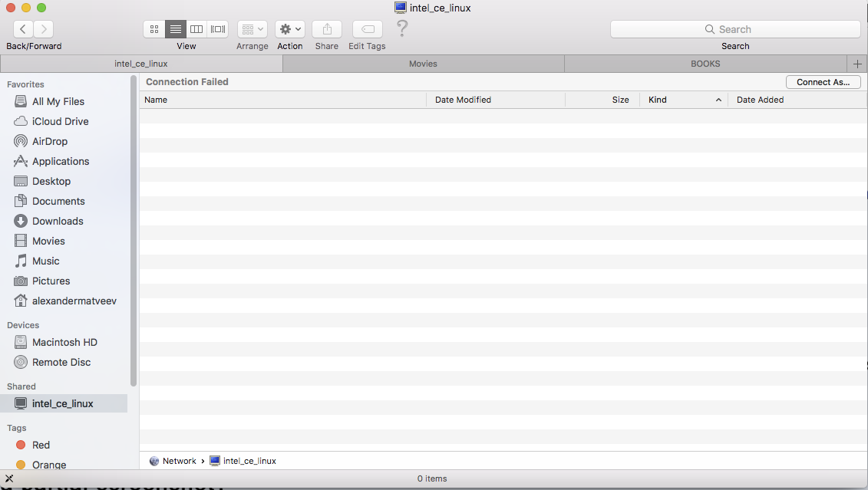Switch to list view
Viewport: 868px width, 490px height.
click(175, 29)
